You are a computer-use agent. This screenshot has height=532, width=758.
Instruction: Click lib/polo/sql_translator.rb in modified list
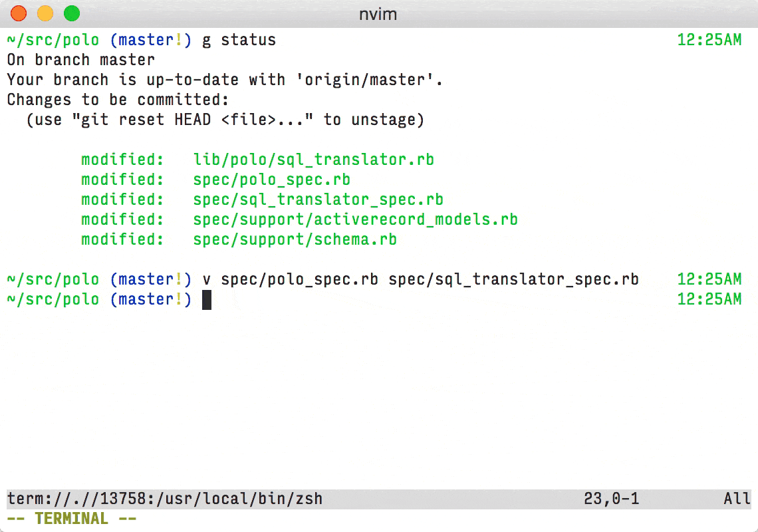(x=313, y=160)
